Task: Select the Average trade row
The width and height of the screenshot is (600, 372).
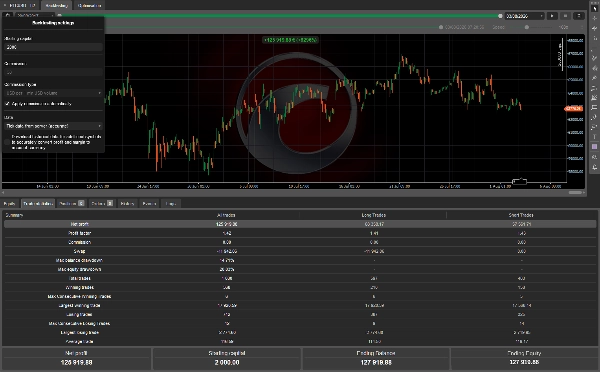Action: (x=300, y=341)
